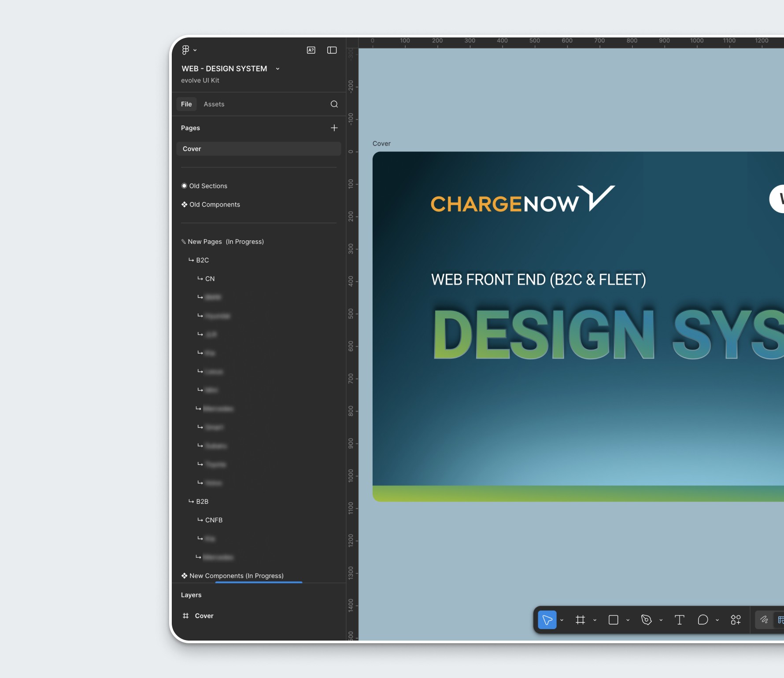
Task: Click the Cover frame label on canvas
Action: coord(381,144)
